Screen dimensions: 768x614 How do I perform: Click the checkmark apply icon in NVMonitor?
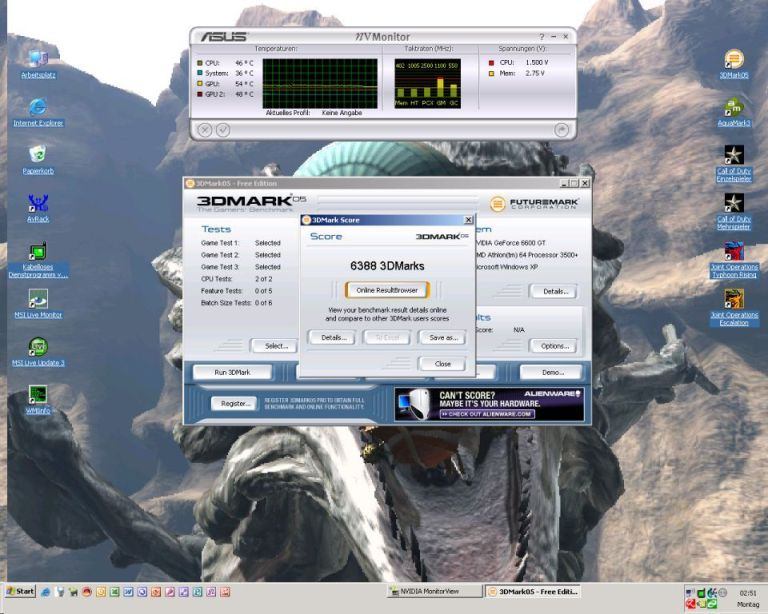pyautogui.click(x=223, y=130)
